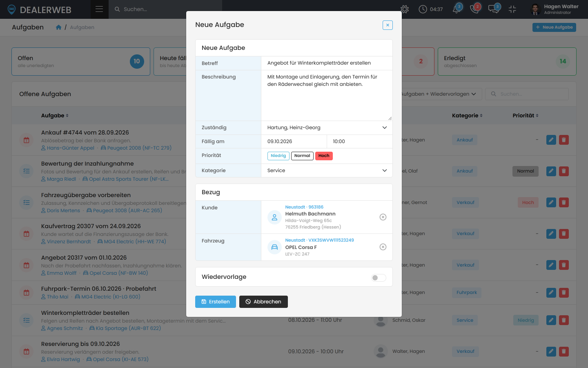Click the Neue Aufgabe button in header
The image size is (588, 368).
pyautogui.click(x=554, y=27)
